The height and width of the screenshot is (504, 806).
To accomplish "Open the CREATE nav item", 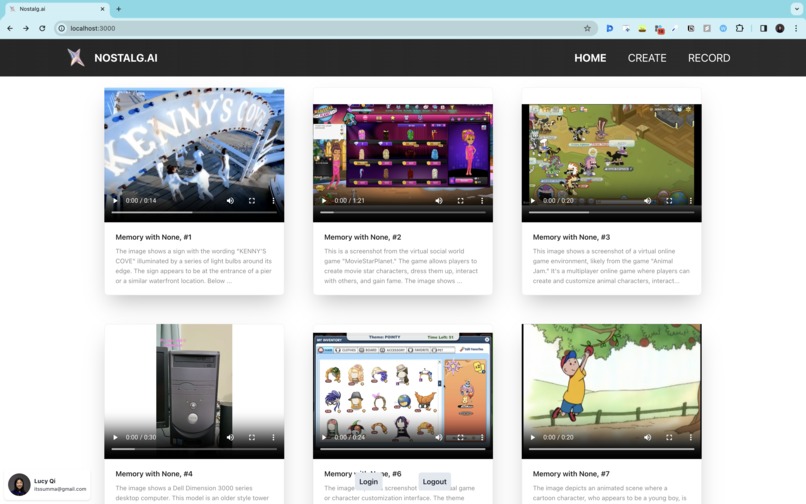I will click(x=647, y=58).
